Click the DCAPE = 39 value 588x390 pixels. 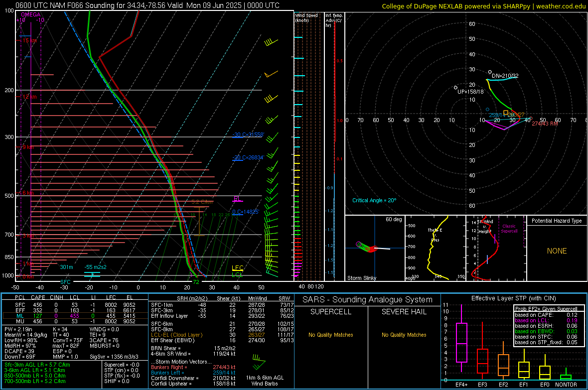pos(19,351)
